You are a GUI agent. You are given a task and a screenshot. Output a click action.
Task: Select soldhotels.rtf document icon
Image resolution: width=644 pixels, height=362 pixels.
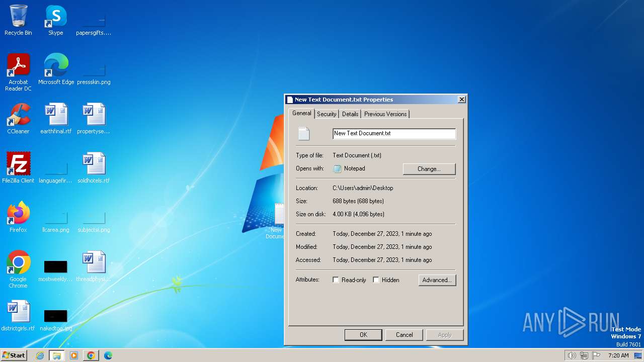coord(94,168)
